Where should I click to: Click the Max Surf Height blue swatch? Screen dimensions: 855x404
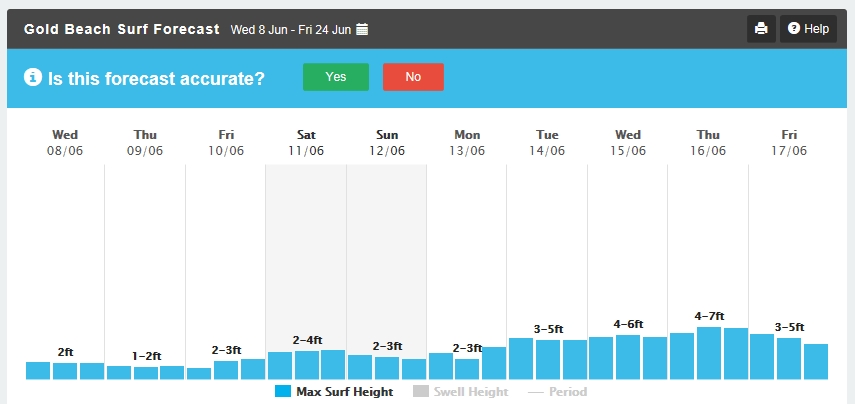coord(282,392)
